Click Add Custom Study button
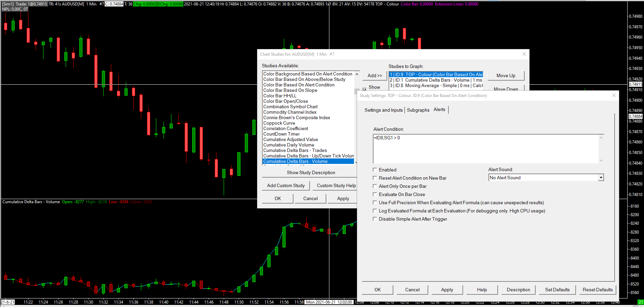 [x=286, y=185]
